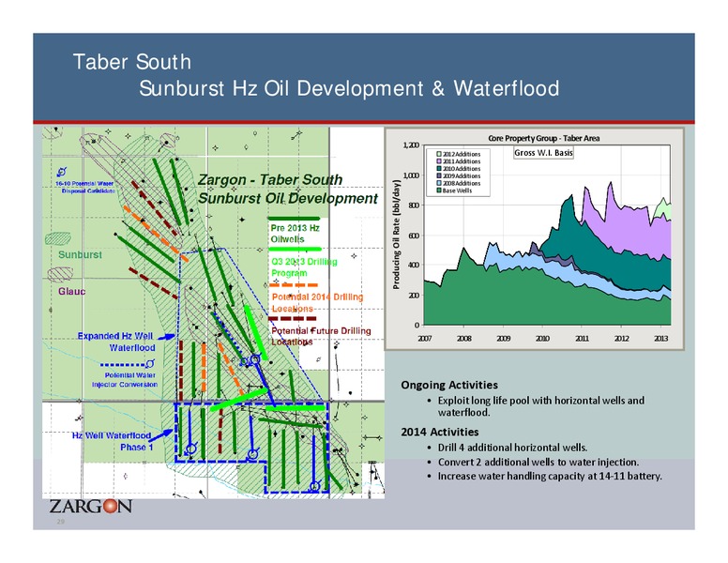Click the "Producing Oil Rate (bbl/day)" axis label
The image size is (728, 563).
pos(397,235)
